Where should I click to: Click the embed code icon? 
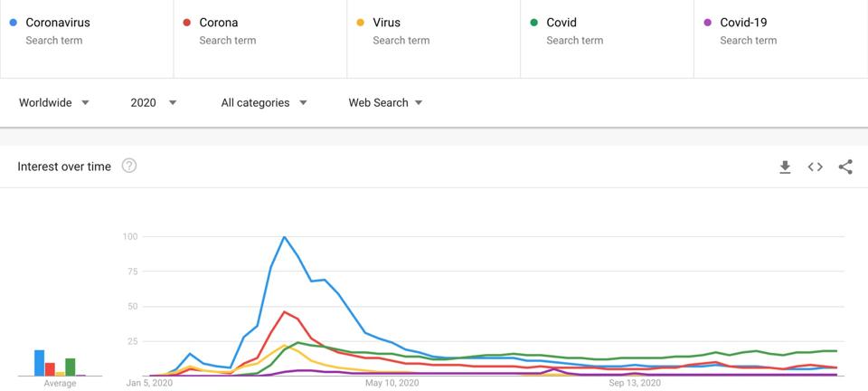click(x=815, y=167)
